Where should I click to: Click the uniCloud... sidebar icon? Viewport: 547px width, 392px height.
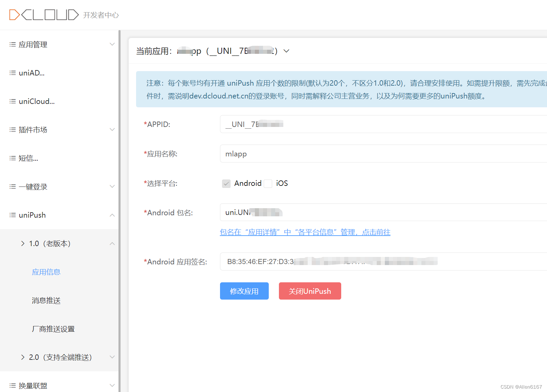[x=12, y=101]
